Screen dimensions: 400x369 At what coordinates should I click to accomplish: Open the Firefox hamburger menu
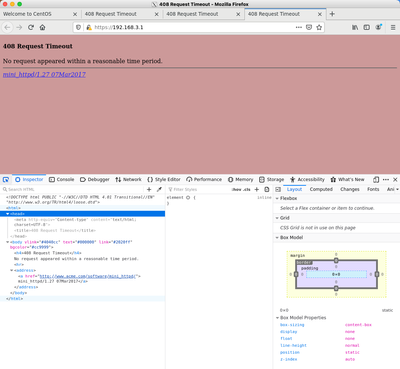coord(393,27)
